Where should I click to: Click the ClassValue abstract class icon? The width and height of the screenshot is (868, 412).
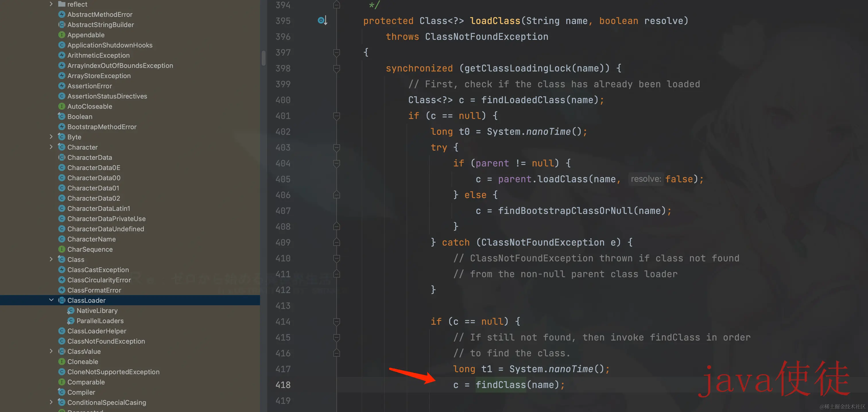coord(62,351)
